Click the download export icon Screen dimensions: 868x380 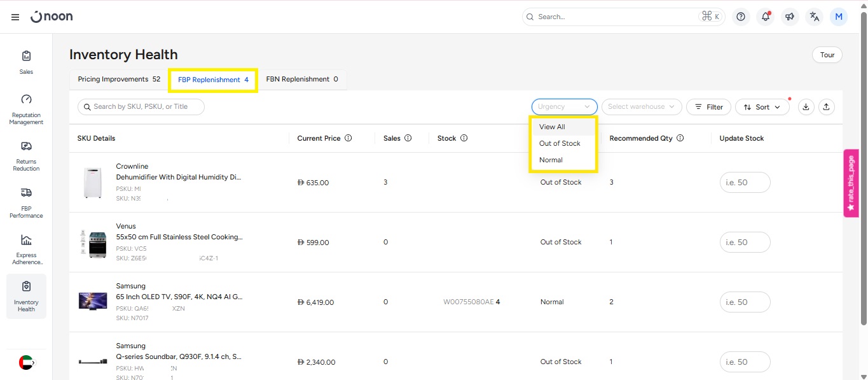click(x=806, y=107)
